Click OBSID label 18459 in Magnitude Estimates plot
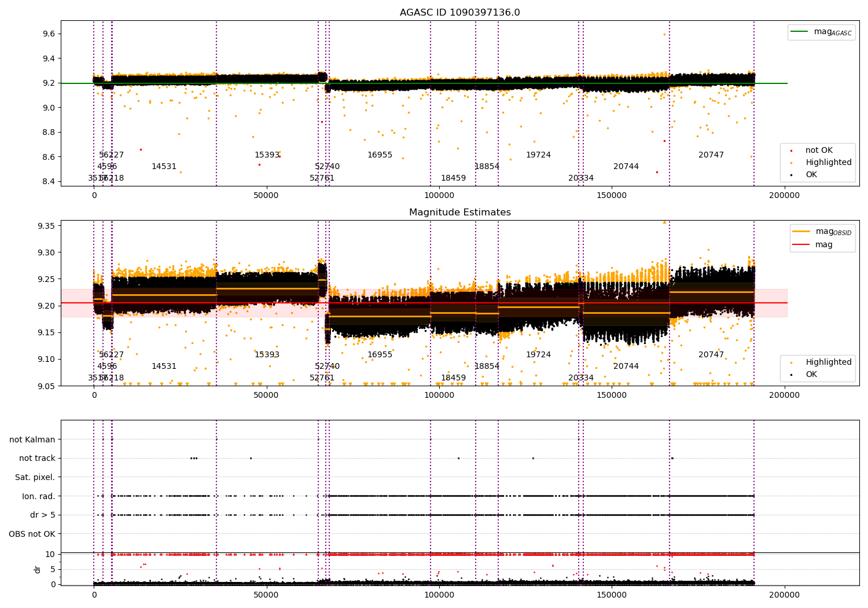 (454, 378)
